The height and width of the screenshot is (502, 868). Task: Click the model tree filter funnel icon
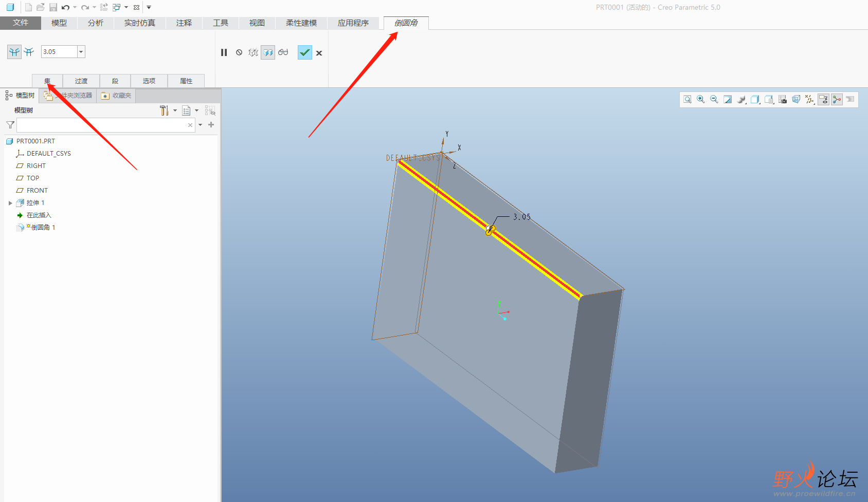point(10,125)
